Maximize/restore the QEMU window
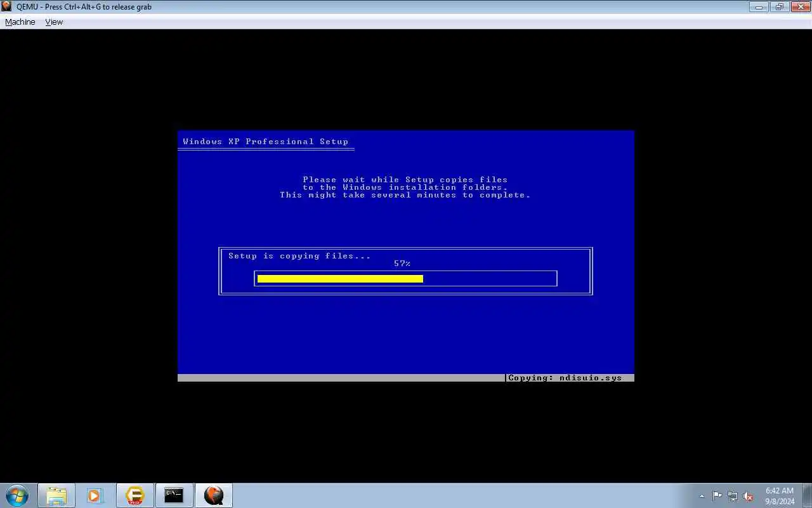The width and height of the screenshot is (812, 508). [x=778, y=7]
